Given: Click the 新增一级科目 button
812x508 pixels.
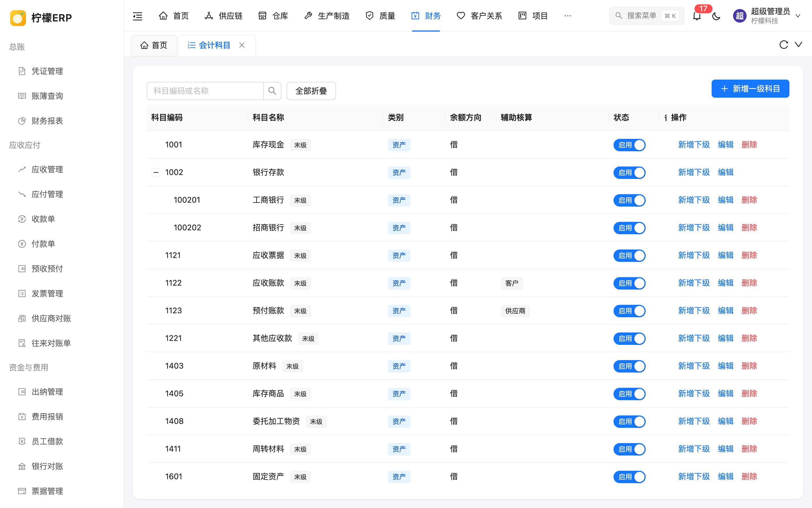Looking at the screenshot, I should 750,89.
